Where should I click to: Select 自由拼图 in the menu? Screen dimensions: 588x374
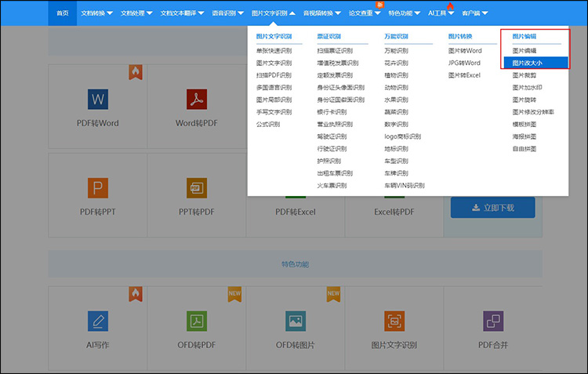524,149
